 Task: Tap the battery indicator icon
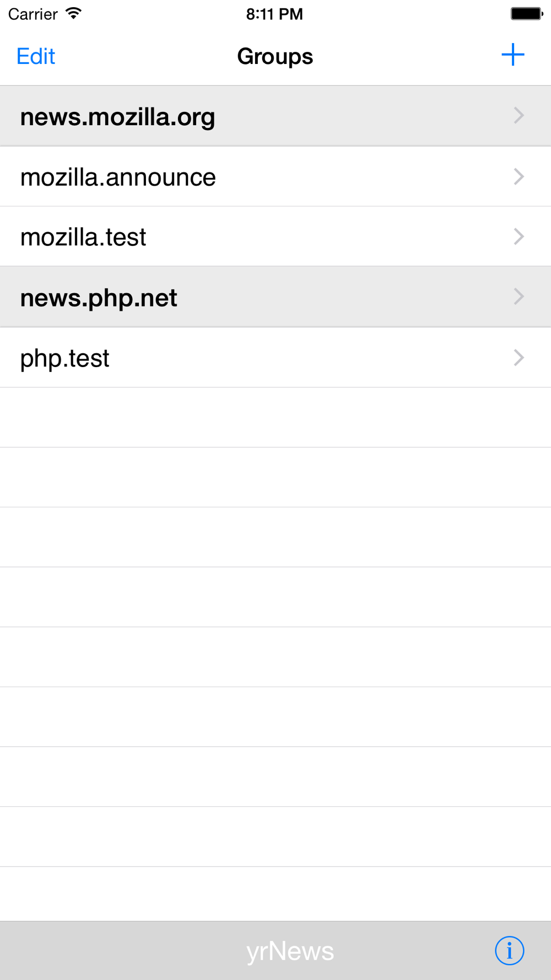click(526, 13)
